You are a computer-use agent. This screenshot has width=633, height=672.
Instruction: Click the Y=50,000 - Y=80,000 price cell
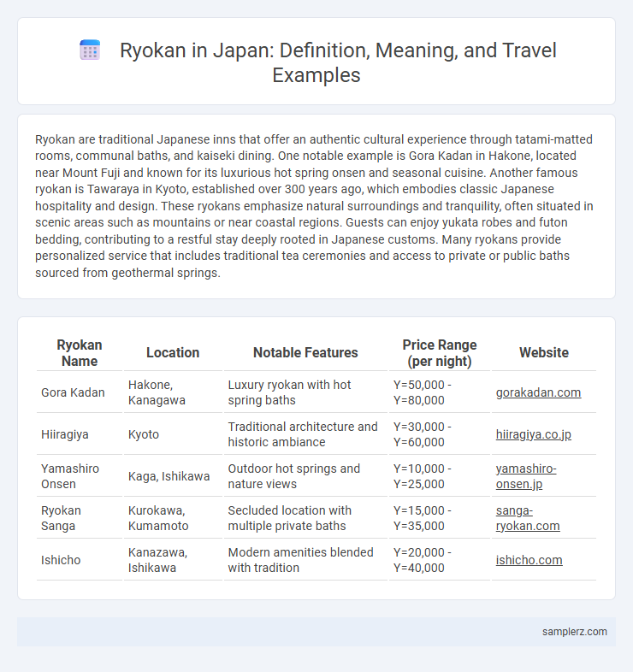pos(439,392)
